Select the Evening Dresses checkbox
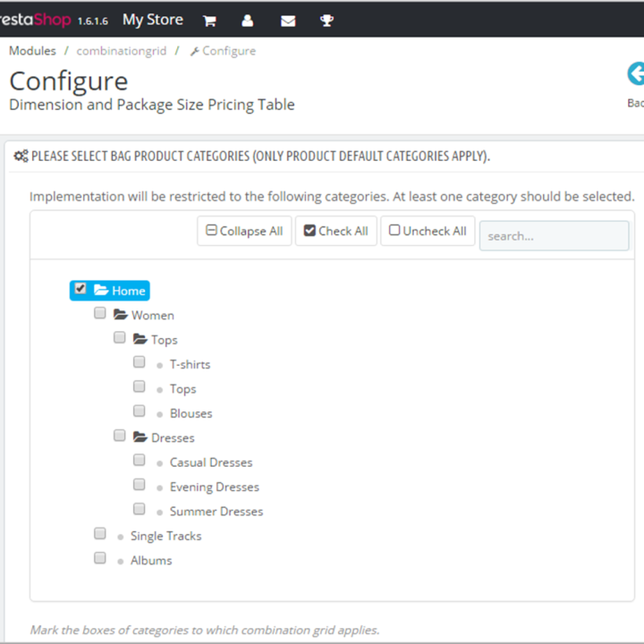This screenshot has height=644, width=644. pos(140,485)
